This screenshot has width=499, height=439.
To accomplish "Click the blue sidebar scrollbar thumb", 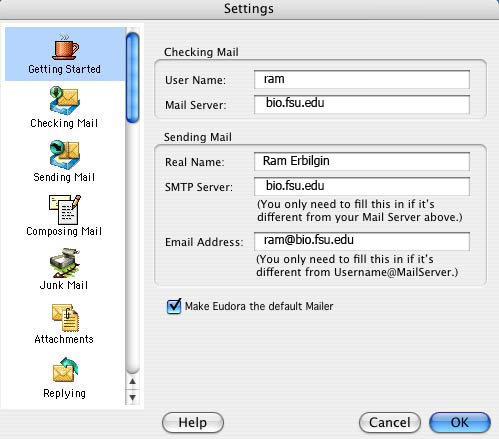I will 133,78.
